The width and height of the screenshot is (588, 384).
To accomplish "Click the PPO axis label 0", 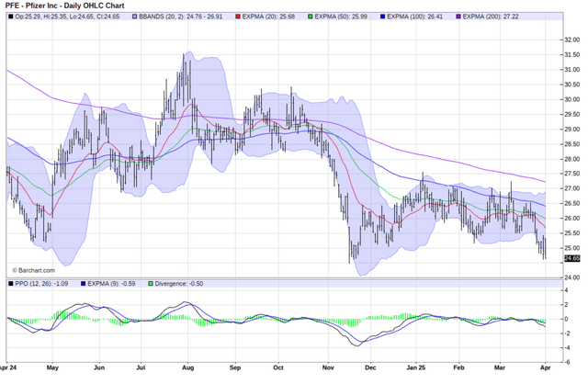I will 567,319.
